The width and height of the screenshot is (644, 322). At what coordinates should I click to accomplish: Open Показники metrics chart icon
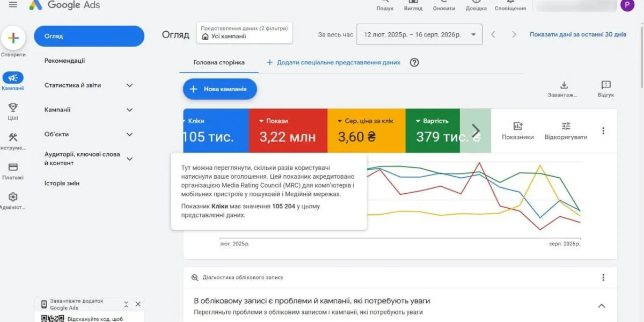518,126
